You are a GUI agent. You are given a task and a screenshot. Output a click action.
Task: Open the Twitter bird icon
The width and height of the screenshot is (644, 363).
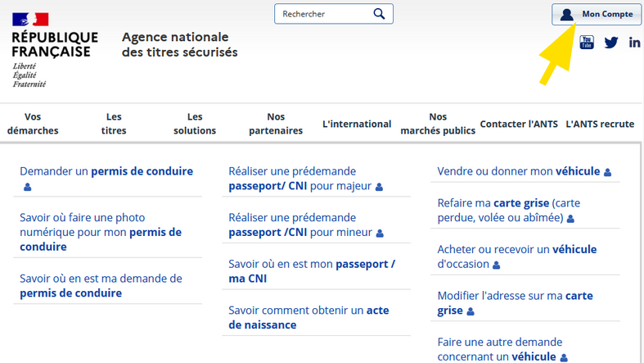point(610,43)
